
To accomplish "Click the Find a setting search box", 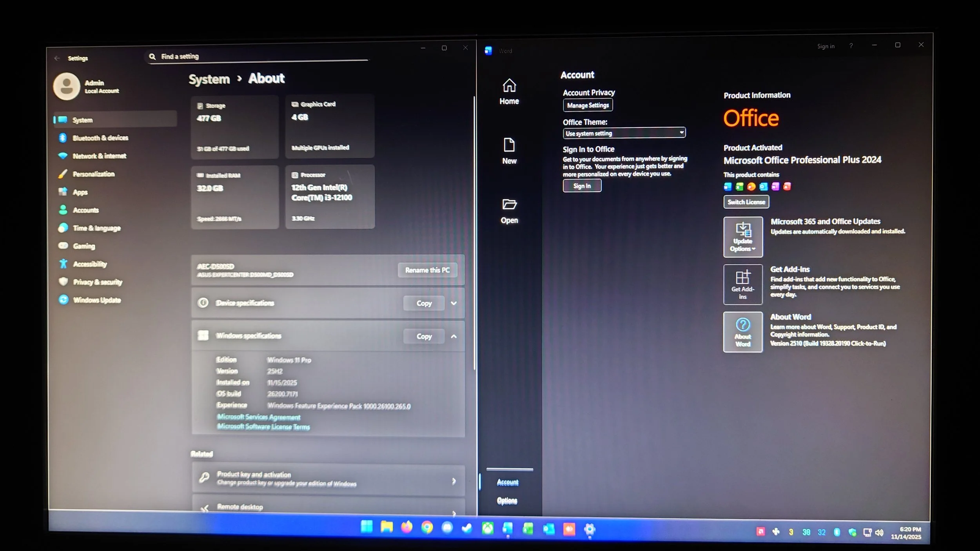I will [x=259, y=57].
